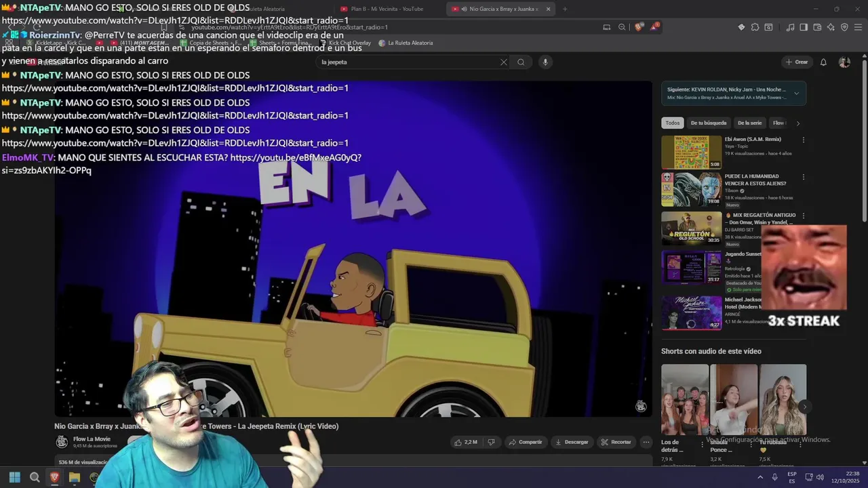Open Windows taskbar search
The height and width of the screenshot is (488, 868).
[x=35, y=477]
